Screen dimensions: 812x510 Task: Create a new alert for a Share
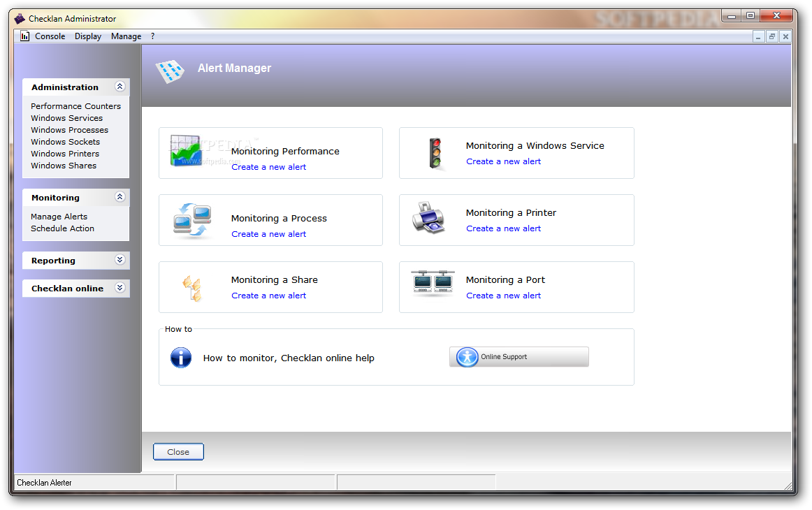[x=269, y=295]
